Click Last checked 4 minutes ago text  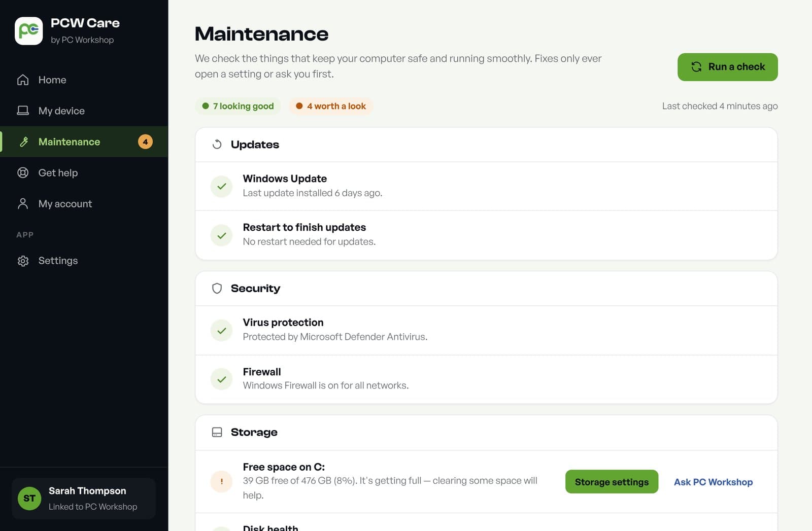pyautogui.click(x=720, y=106)
